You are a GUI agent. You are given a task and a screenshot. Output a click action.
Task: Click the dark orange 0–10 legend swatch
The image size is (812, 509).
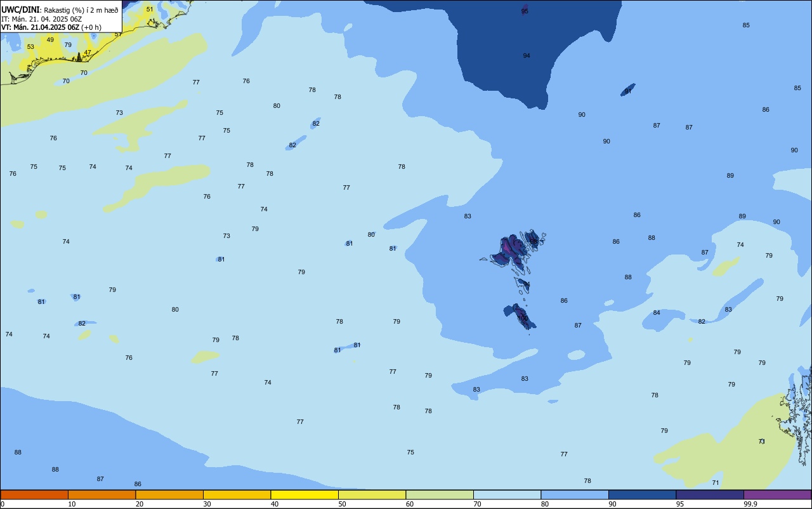pyautogui.click(x=34, y=494)
